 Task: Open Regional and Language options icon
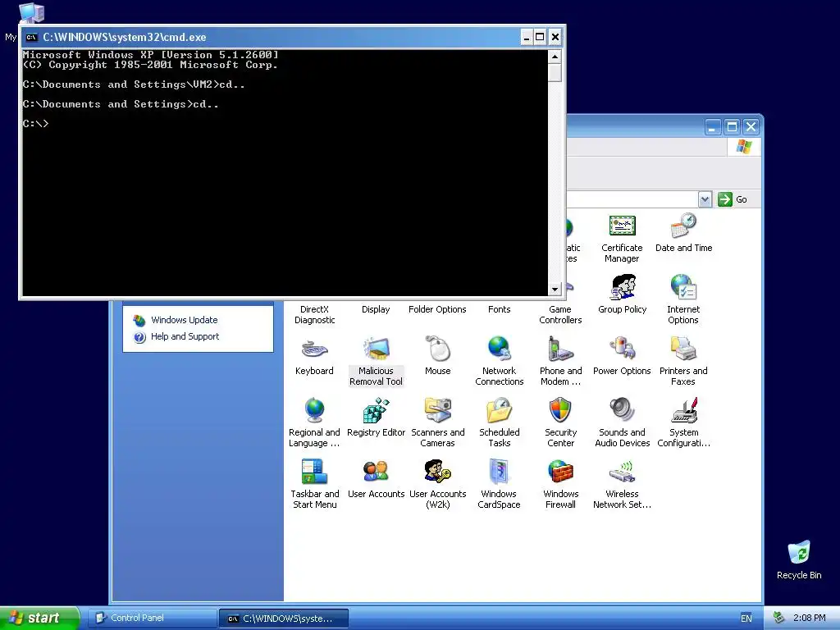pos(314,423)
